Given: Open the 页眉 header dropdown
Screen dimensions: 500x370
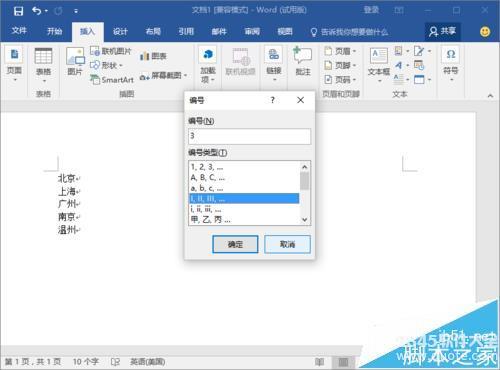Looking at the screenshot, I should tap(341, 51).
